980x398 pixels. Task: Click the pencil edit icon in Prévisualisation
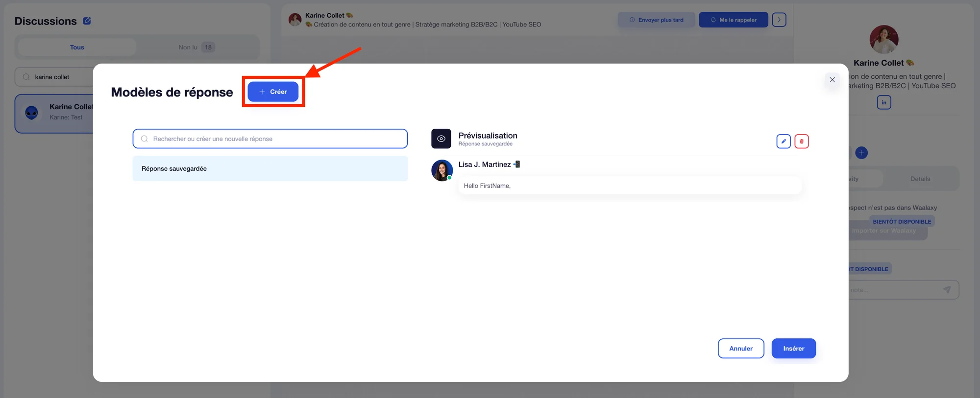784,141
